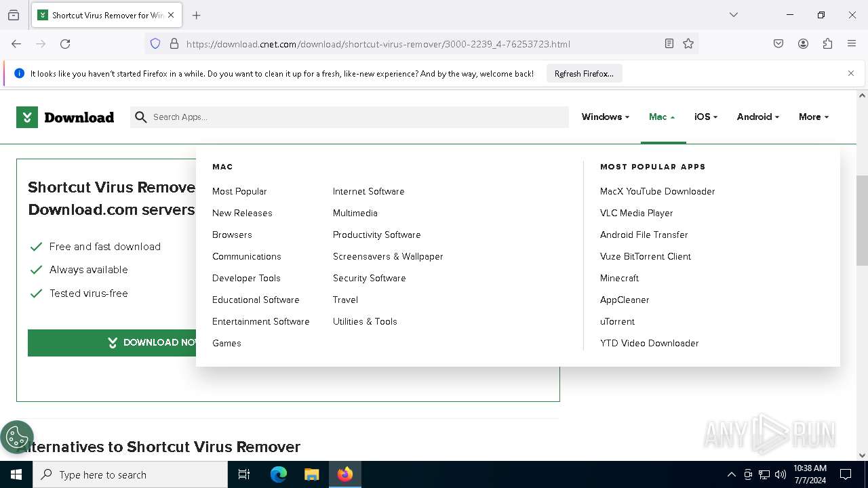Expand the More dropdown menu
Screen dimensions: 868x488
click(814, 117)
